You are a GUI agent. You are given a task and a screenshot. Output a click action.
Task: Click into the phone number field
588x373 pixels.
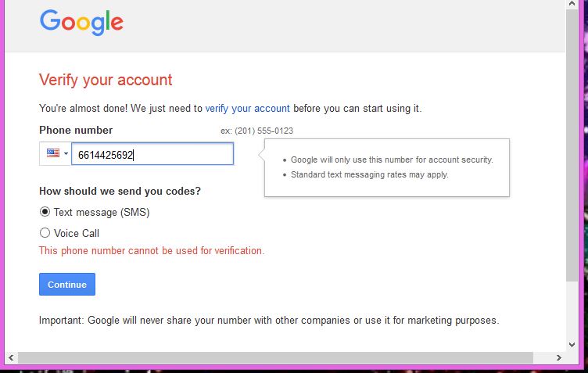pyautogui.click(x=152, y=155)
